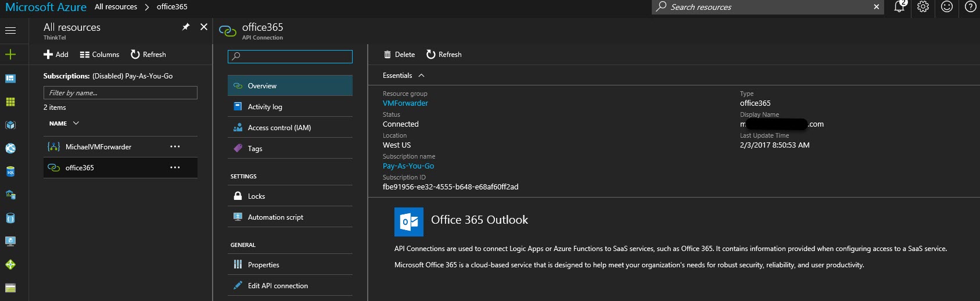Open the Activity log menu item
This screenshot has height=301, width=980.
pos(290,107)
